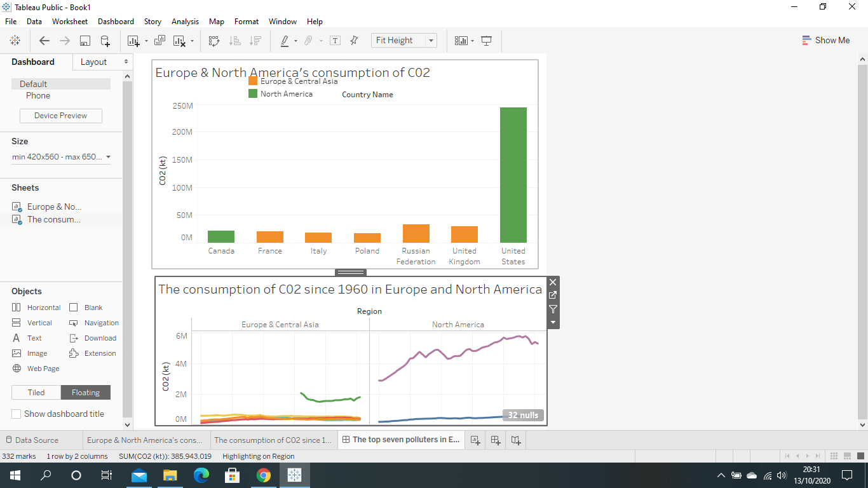Viewport: 868px width, 488px height.
Task: Remove the line chart from dashboard
Action: (x=553, y=282)
